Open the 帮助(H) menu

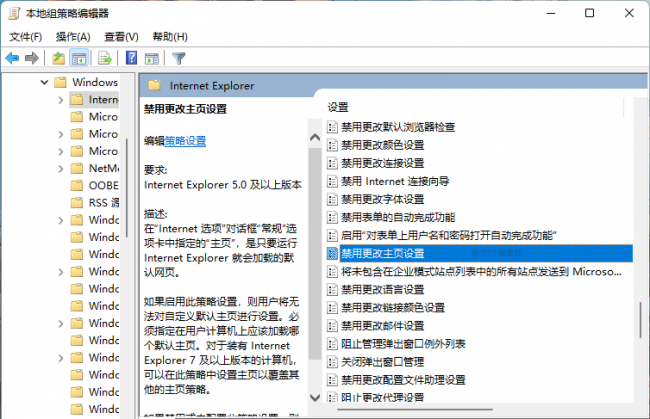pyautogui.click(x=170, y=37)
